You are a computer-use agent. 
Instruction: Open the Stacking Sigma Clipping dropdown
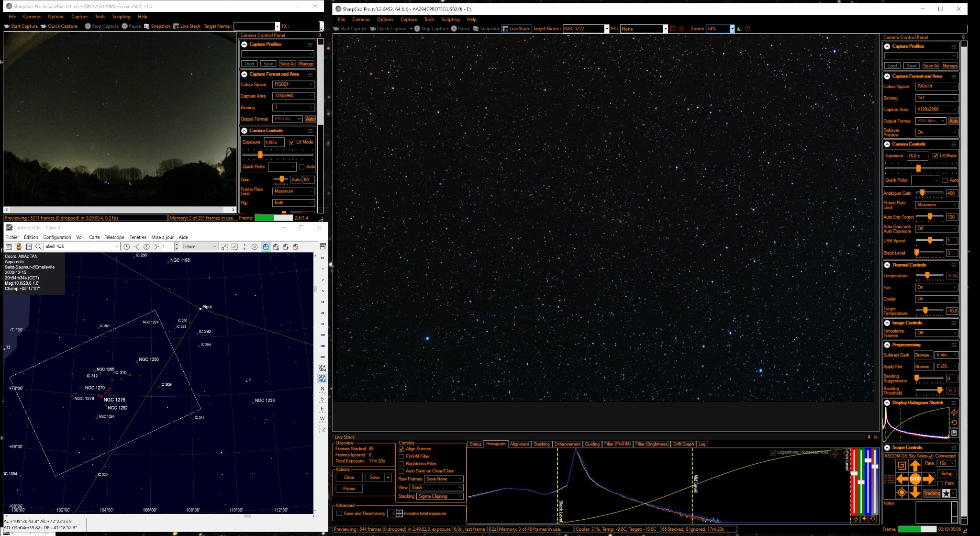pyautogui.click(x=440, y=496)
